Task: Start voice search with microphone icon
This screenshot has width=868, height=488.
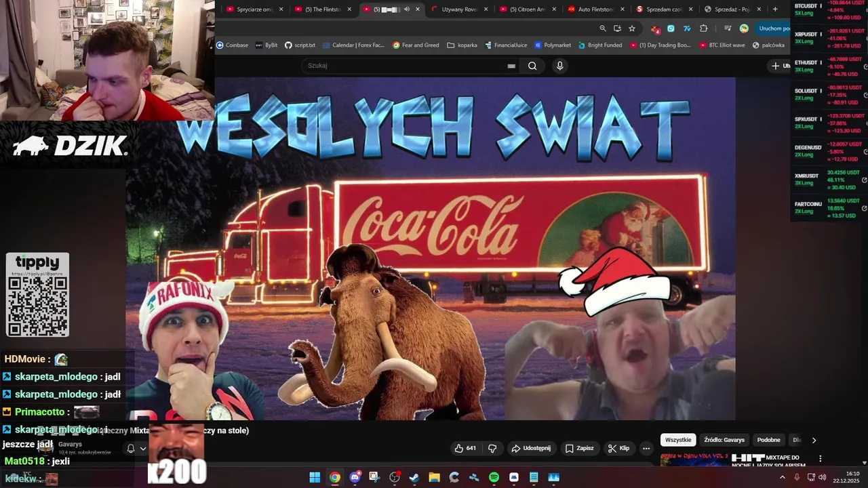Action: click(x=559, y=66)
